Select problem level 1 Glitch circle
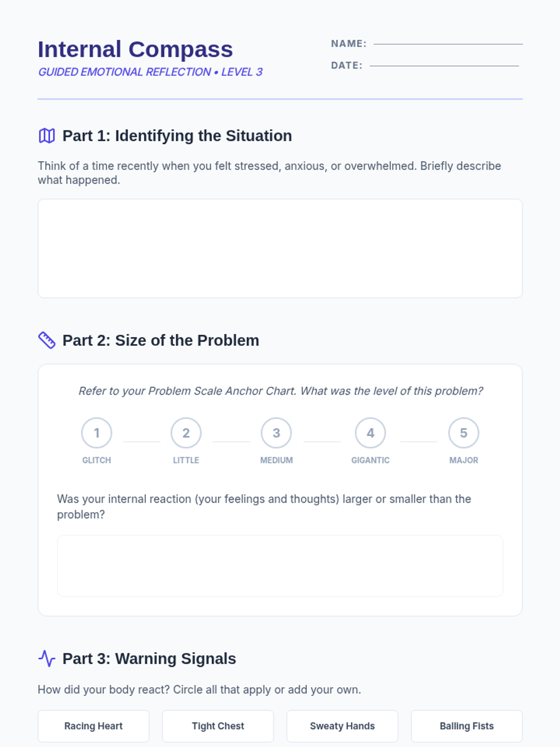 pyautogui.click(x=97, y=433)
